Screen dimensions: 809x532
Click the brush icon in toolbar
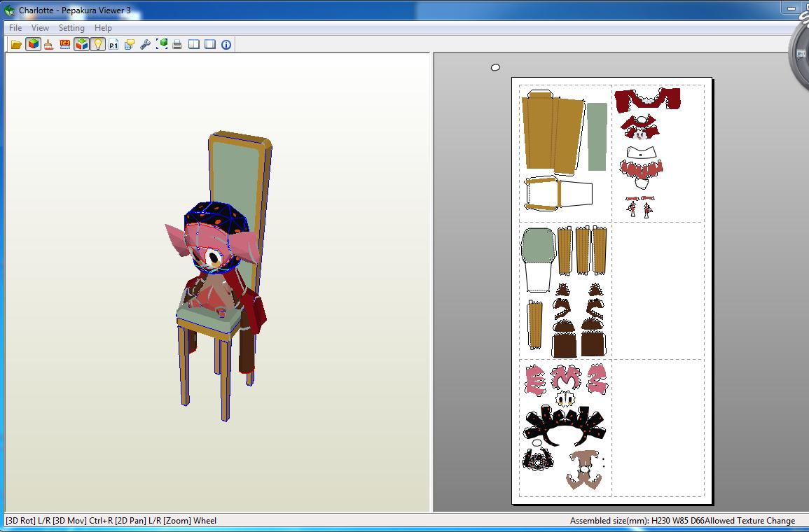pyautogui.click(x=48, y=44)
